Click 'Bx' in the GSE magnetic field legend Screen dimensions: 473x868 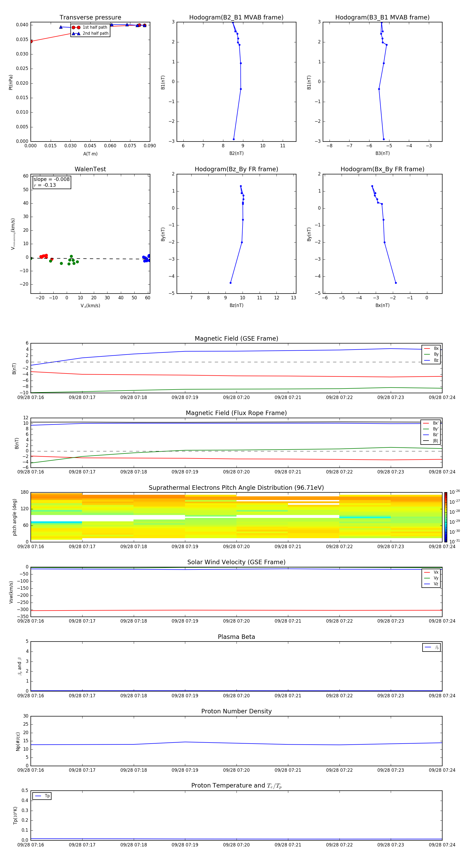coord(436,349)
